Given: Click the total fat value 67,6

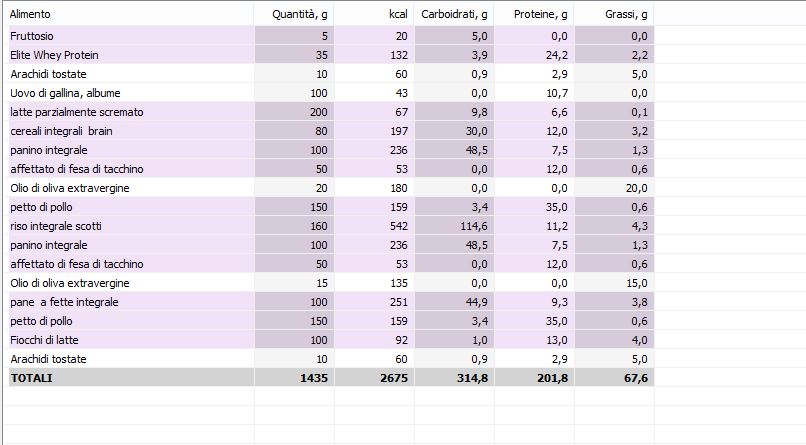Looking at the screenshot, I should [633, 378].
